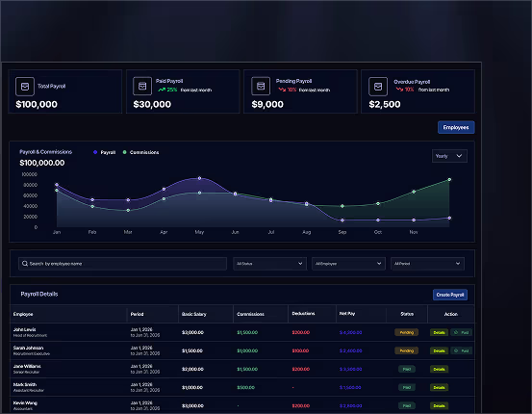Sort by the Status column header
The width and height of the screenshot is (532, 414).
coord(407,314)
